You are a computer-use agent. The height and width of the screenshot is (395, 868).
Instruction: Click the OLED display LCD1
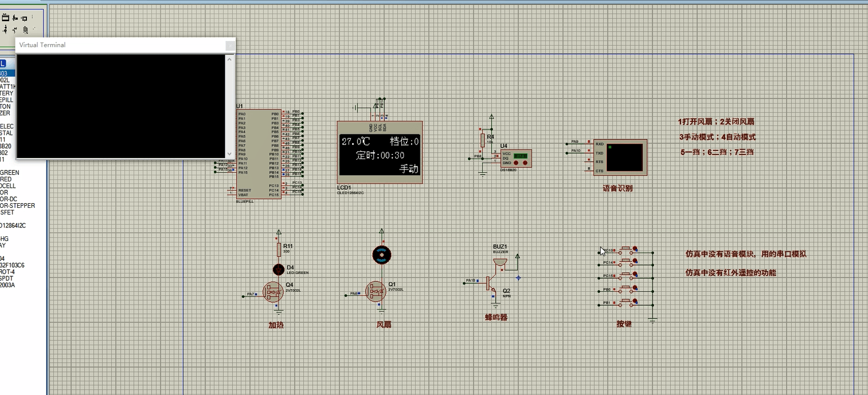click(380, 153)
